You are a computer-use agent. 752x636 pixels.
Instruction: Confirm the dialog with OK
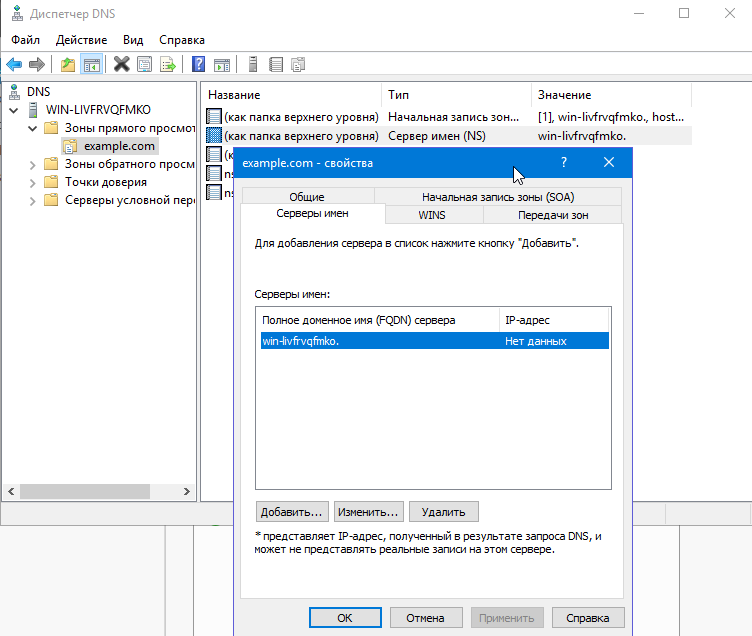[345, 618]
